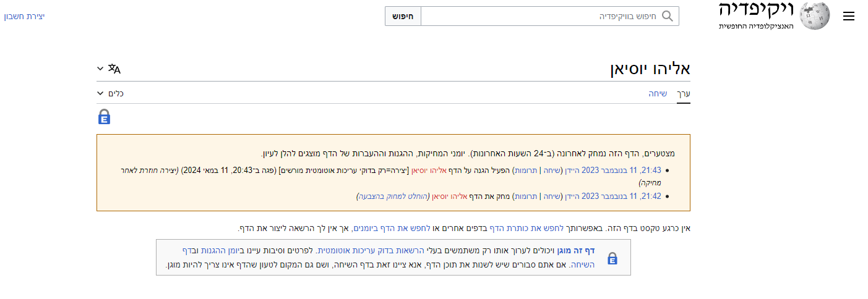The width and height of the screenshot is (868, 299).
Task: Click the ויקיפדיה wordmark next to the globe
Action: (x=756, y=11)
